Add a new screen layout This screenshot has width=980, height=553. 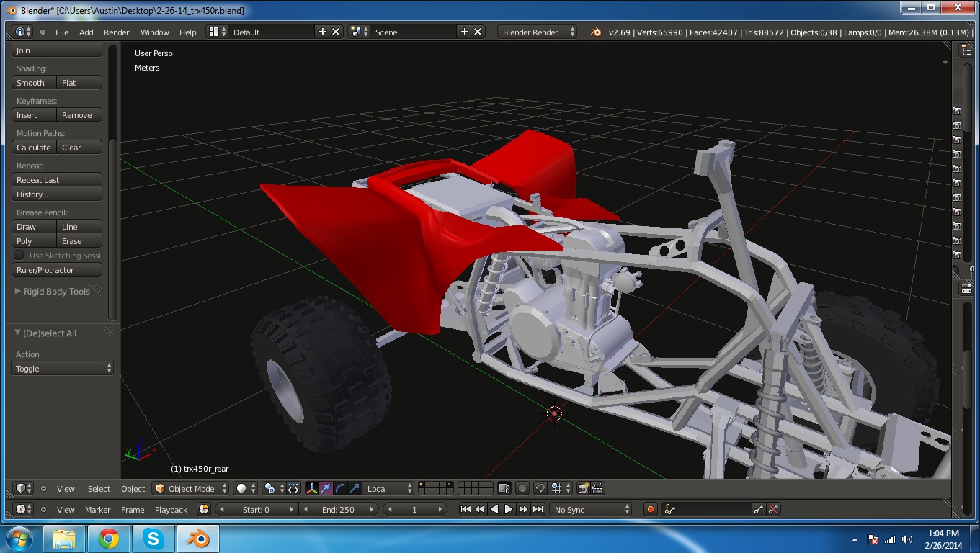pos(322,32)
